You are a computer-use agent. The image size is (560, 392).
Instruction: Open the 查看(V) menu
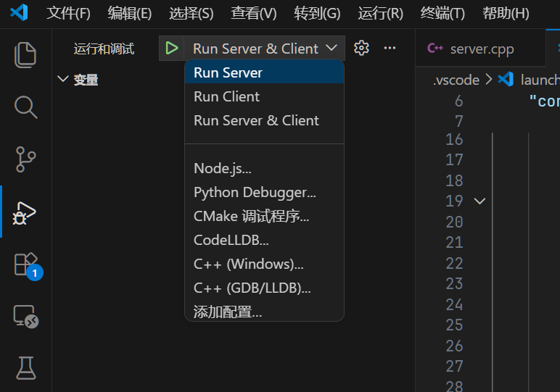(x=254, y=13)
